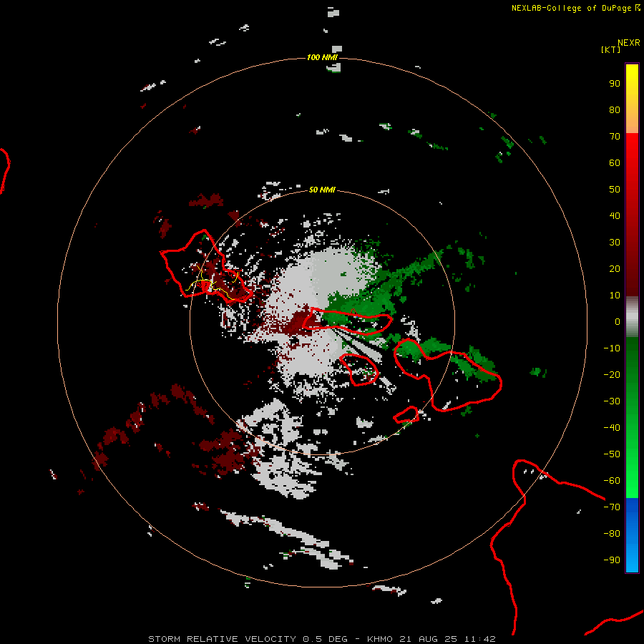The width and height of the screenshot is (644, 644).
Task: Click the gray zero-velocity segment of the color bar
Action: 632,317
